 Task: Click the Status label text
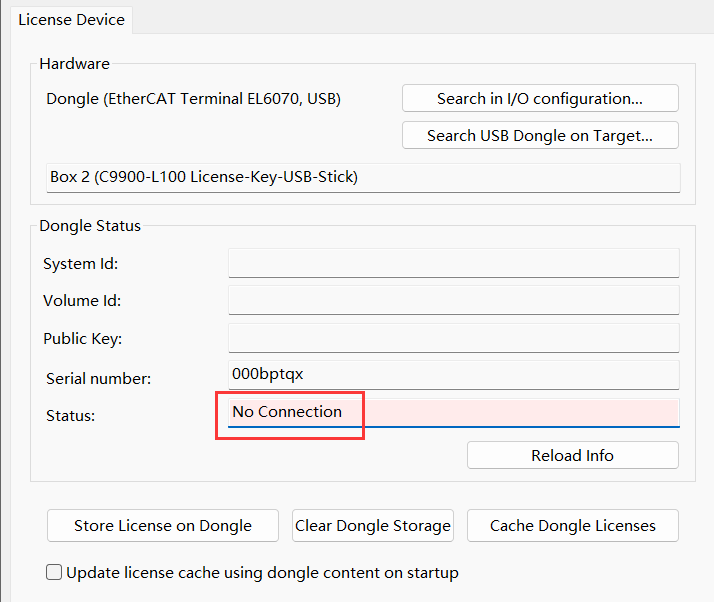pyautogui.click(x=71, y=415)
